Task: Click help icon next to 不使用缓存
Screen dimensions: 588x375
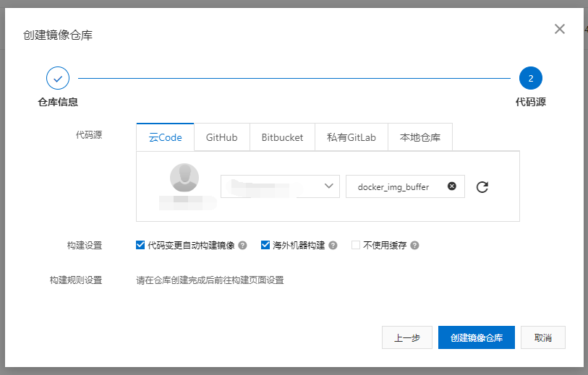Action: [x=414, y=246]
